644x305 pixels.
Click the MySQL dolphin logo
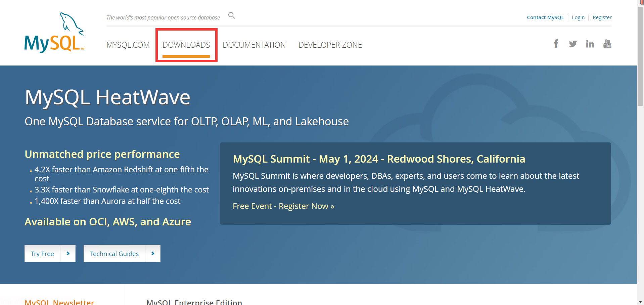pos(54,33)
